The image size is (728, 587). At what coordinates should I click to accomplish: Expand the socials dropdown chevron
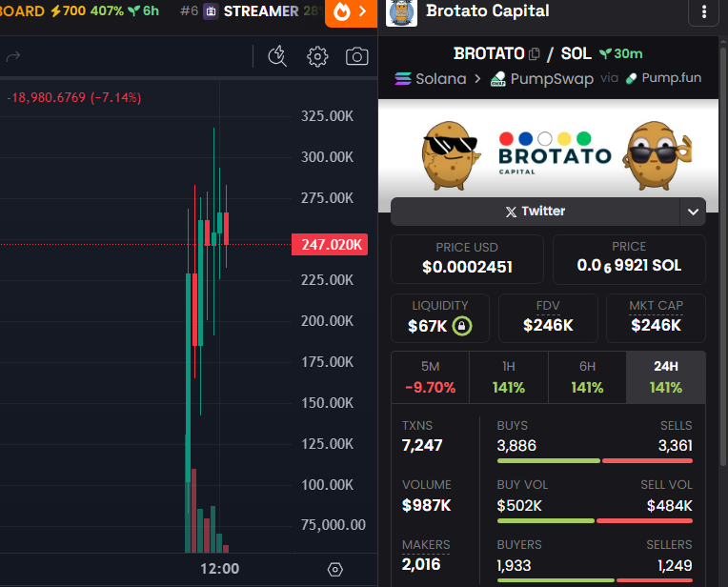click(693, 212)
